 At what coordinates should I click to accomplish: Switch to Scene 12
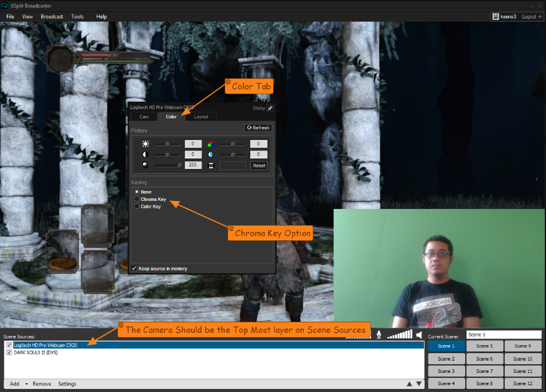[x=523, y=383]
